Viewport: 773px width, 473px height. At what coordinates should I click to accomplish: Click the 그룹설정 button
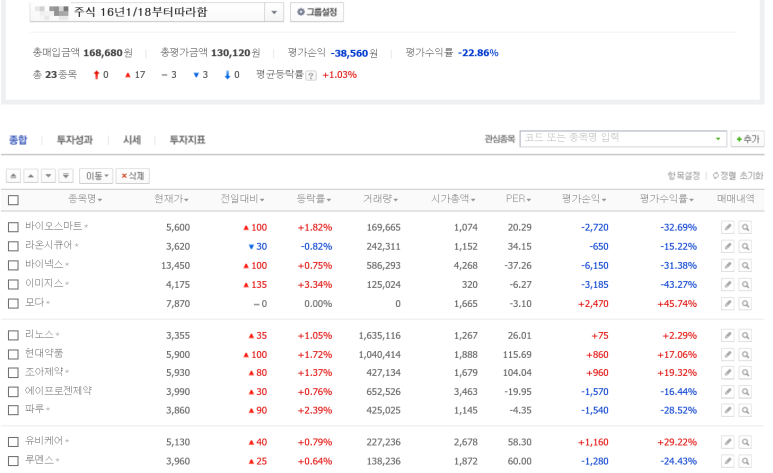317,12
